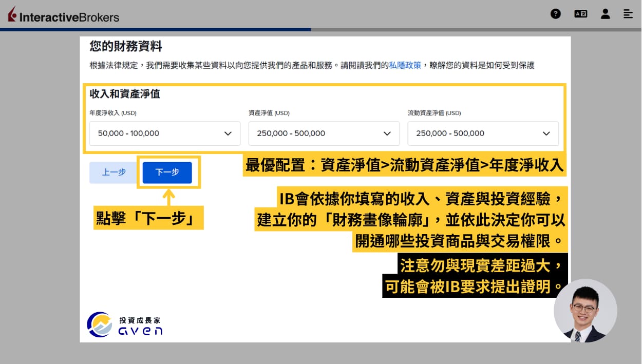Click the 資產淨值 (USD) label
The image size is (642, 364).
pyautogui.click(x=269, y=113)
